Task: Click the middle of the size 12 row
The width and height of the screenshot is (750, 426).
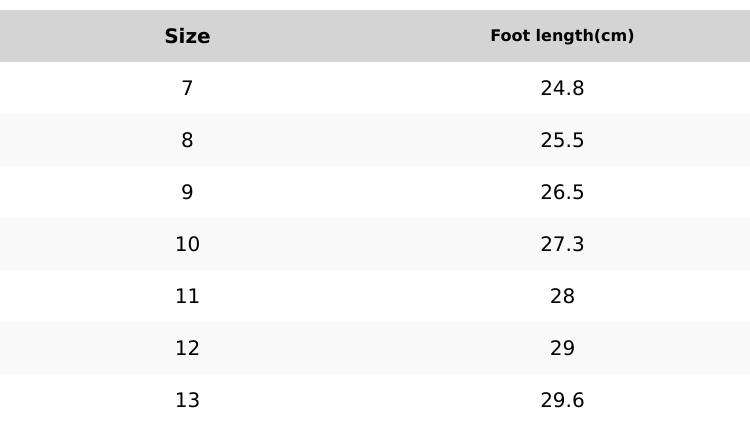Action: point(375,348)
